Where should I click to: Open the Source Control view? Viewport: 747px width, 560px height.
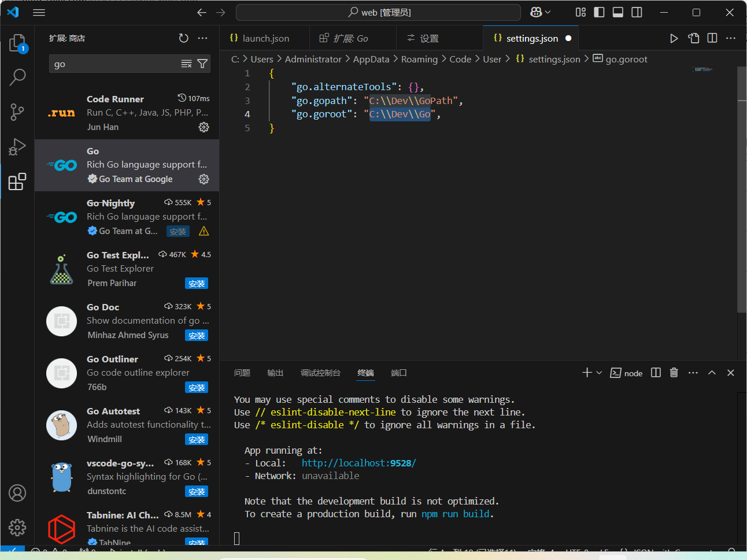[17, 112]
